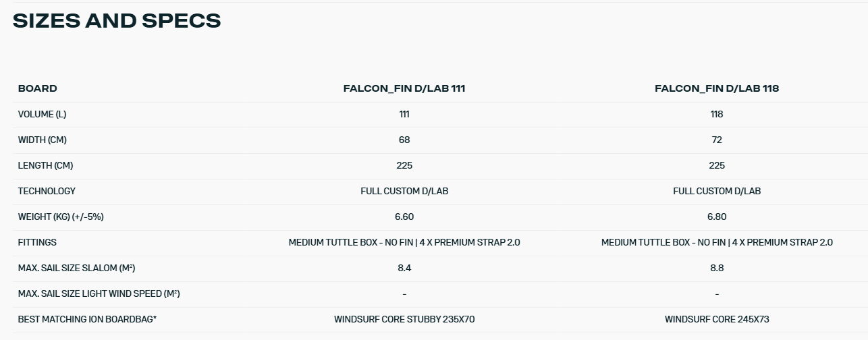Select the Falcon_Fin D/LAB 111 column header
Image resolution: width=868 pixels, height=340 pixels.
coord(404,88)
